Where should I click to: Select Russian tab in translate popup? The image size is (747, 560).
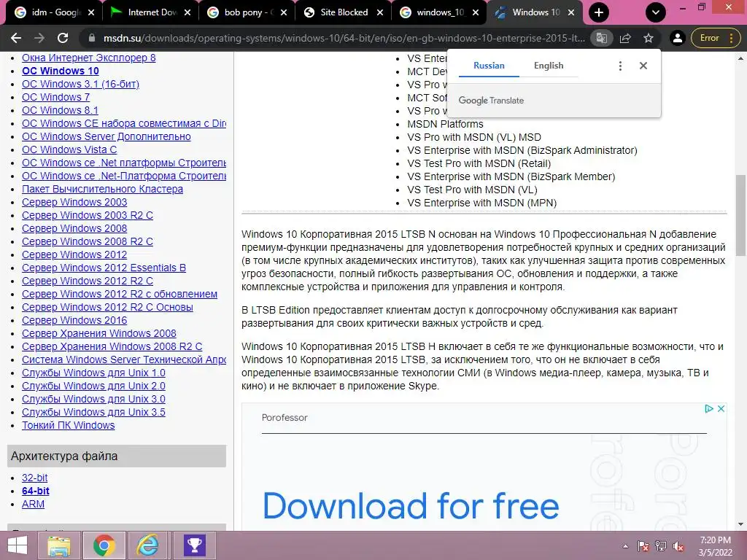coord(489,66)
